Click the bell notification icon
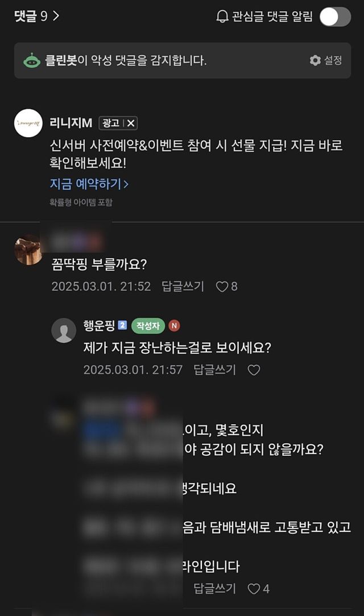The height and width of the screenshot is (616, 364). tap(222, 16)
